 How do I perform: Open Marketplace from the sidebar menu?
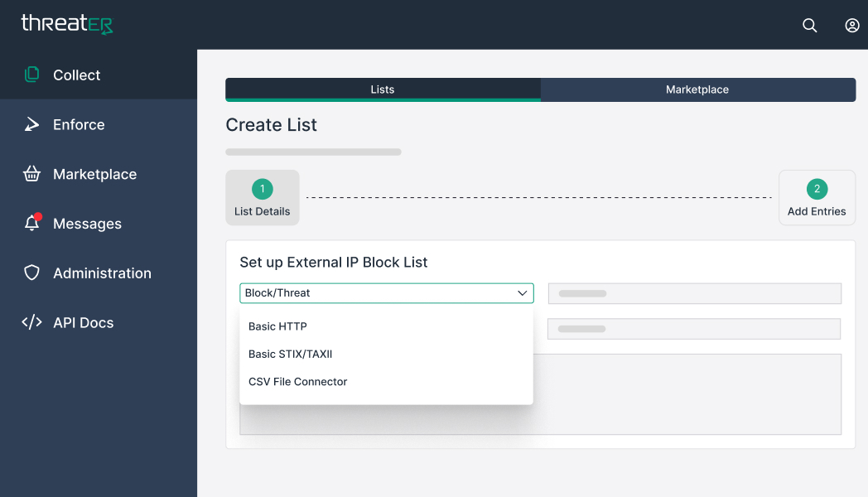click(94, 174)
